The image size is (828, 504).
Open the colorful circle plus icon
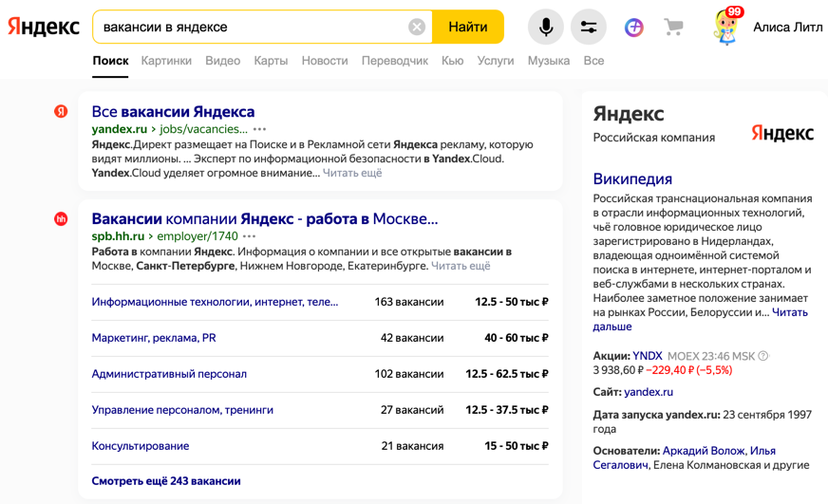click(633, 28)
